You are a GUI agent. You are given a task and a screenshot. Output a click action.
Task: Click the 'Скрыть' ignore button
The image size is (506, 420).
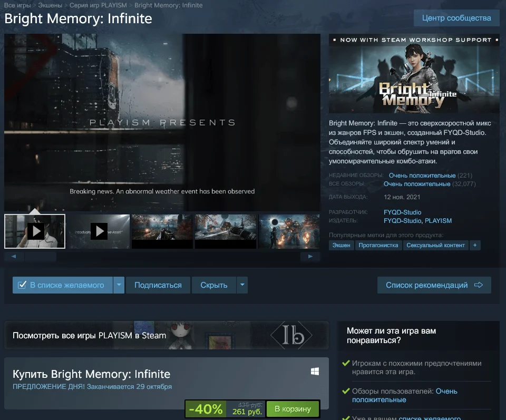(x=213, y=285)
